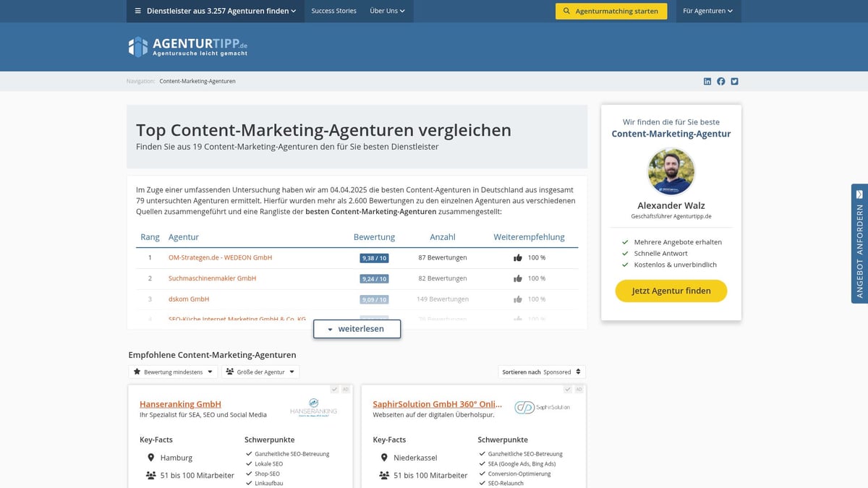This screenshot has width=868, height=488.
Task: Click the magnifier icon in Agenturmatching starten
Action: pyautogui.click(x=565, y=11)
